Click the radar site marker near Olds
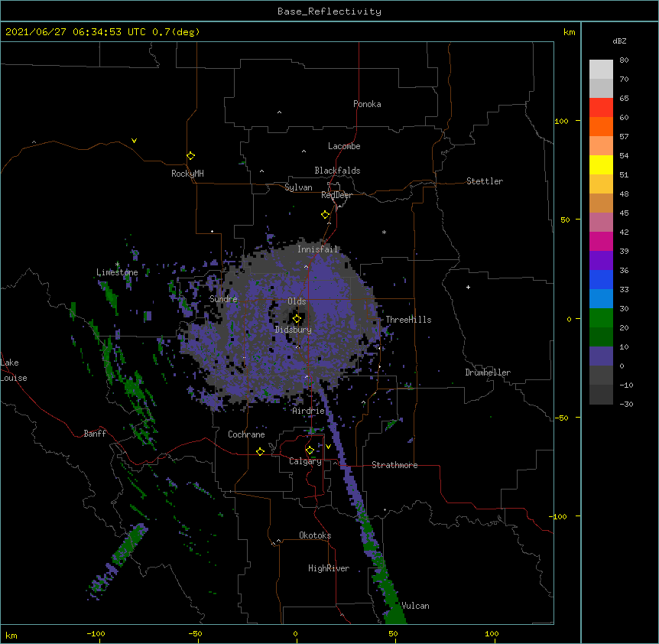 [x=297, y=319]
